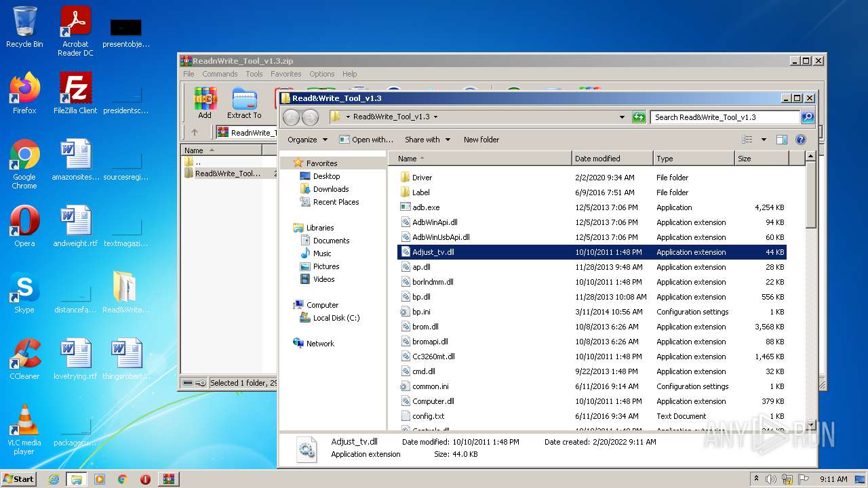Select Network in navigation pane
The width and height of the screenshot is (868, 488).
pyautogui.click(x=320, y=344)
